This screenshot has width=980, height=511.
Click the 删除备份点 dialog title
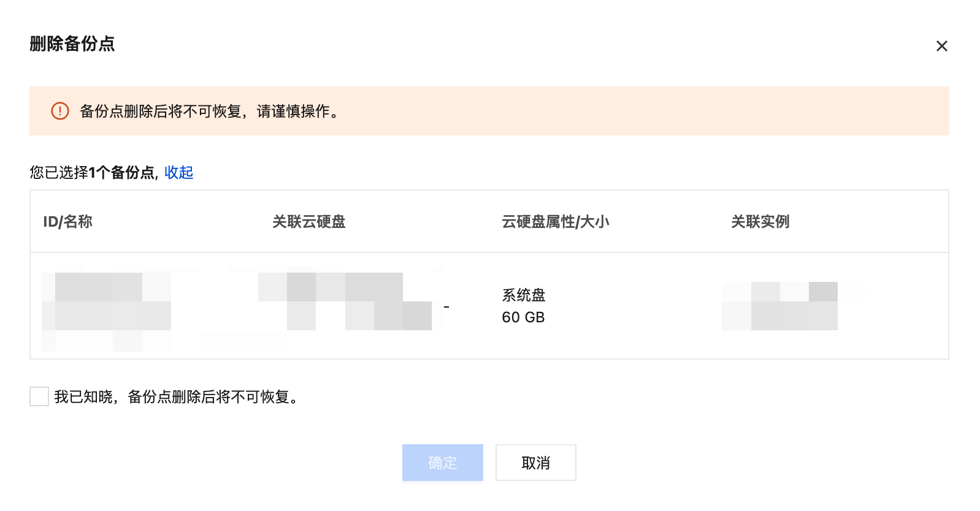[x=72, y=44]
